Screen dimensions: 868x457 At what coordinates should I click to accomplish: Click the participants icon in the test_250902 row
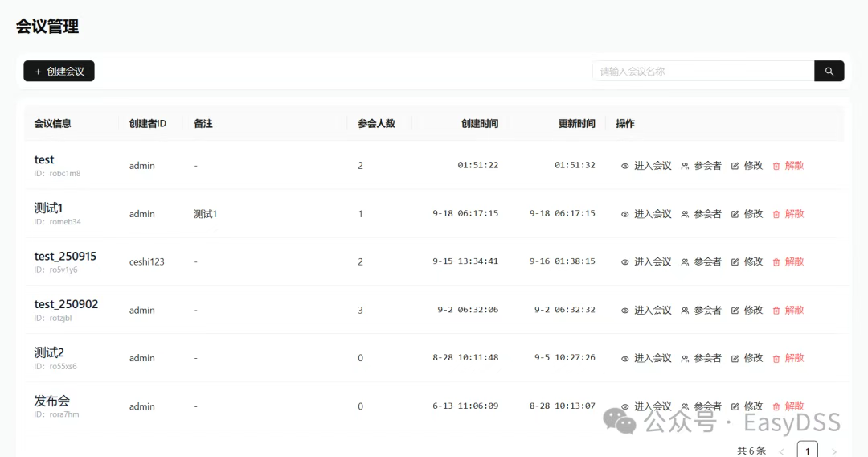(685, 311)
